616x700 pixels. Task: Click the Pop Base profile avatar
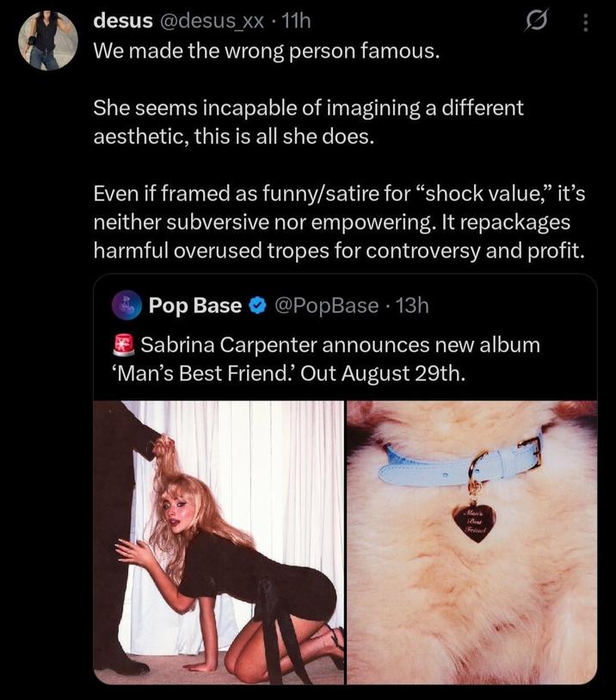tap(126, 306)
